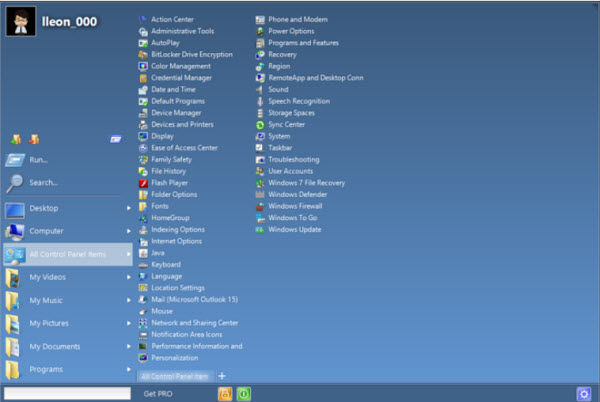Screen dimensions: 600x402
Task: Click the orange lock icon in bottom bar
Action: pyautogui.click(x=225, y=393)
